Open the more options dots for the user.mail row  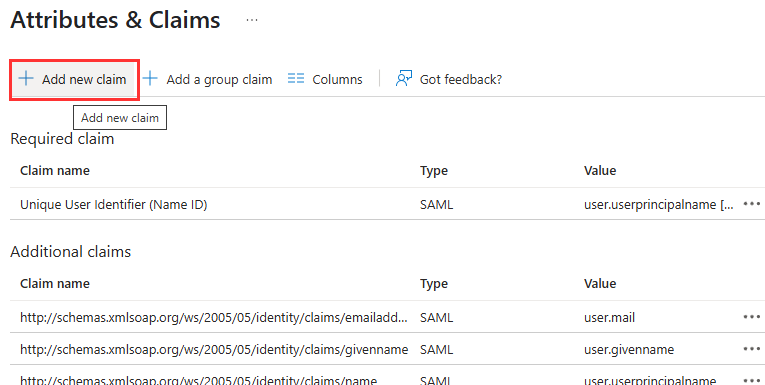(751, 317)
